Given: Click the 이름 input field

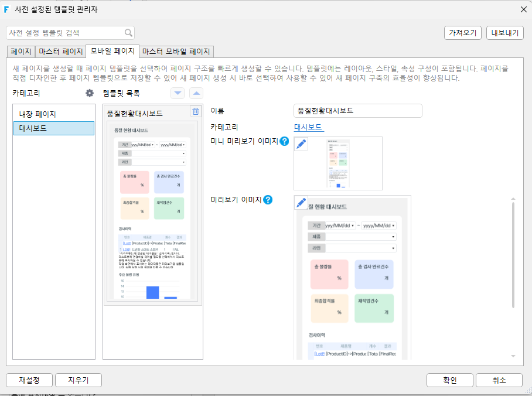Looking at the screenshot, I should 357,111.
